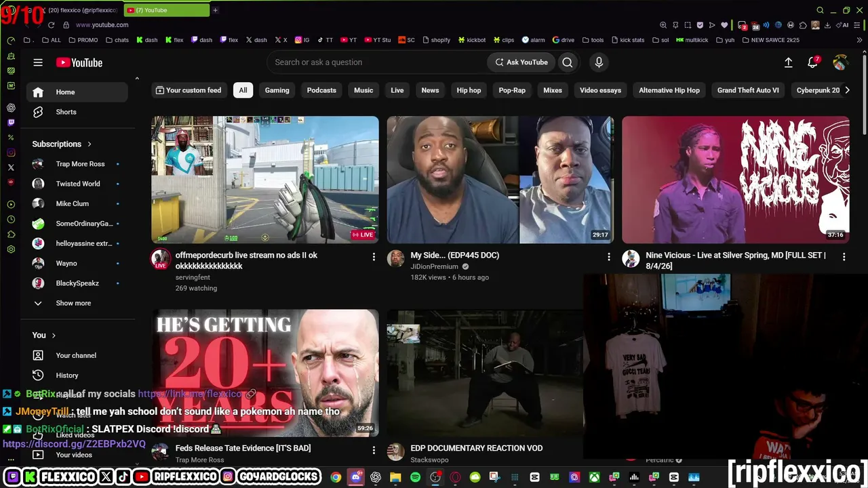Open the offmepordecurb live stream thumbnail
Viewport: 868px width, 488px height.
pyautogui.click(x=265, y=180)
